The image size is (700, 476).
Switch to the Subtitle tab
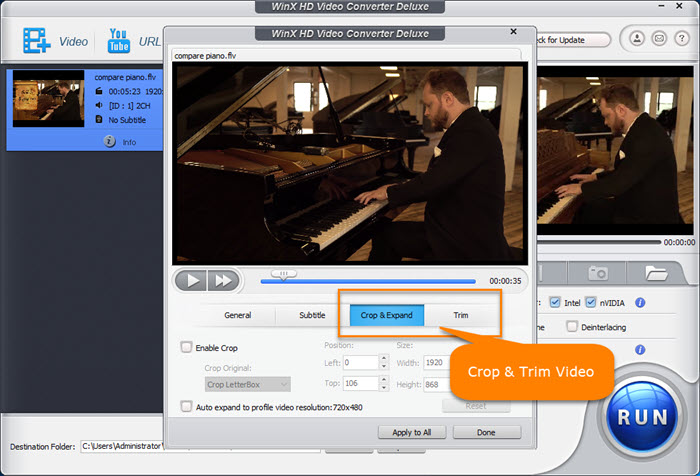point(312,315)
